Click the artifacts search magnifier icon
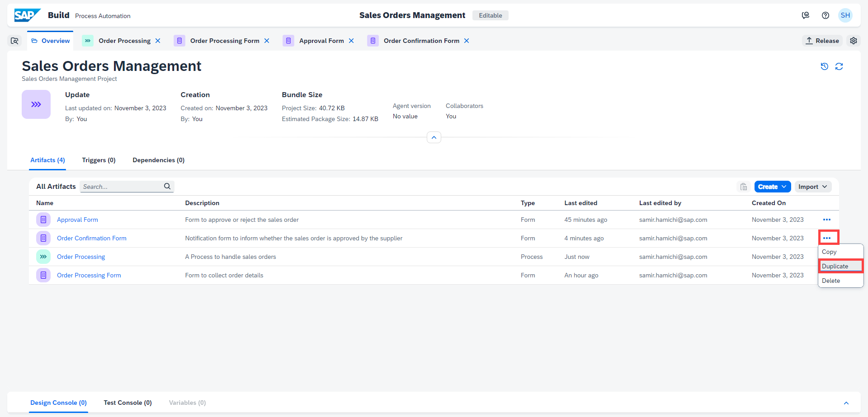Image resolution: width=868 pixels, height=417 pixels. (x=167, y=186)
